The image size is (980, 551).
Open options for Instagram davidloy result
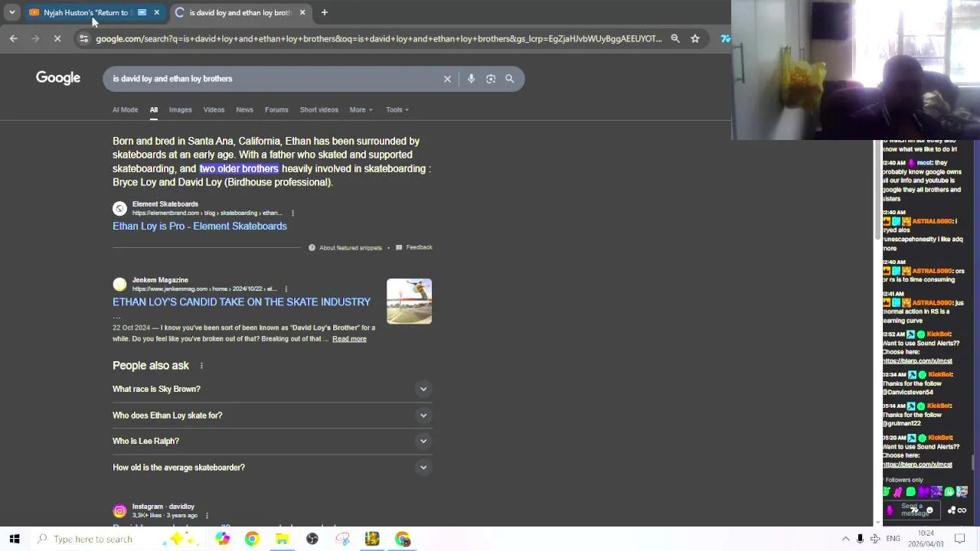pos(207,515)
